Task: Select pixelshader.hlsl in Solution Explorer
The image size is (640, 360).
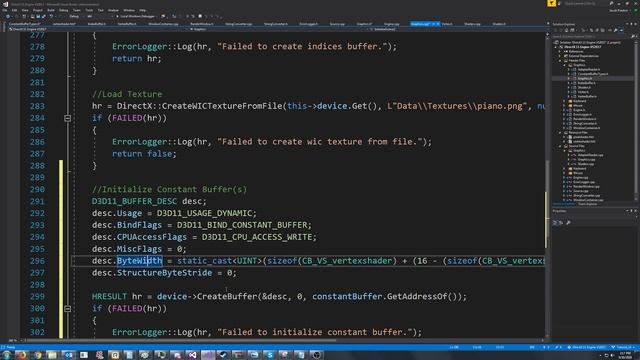Action: pyautogui.click(x=583, y=137)
